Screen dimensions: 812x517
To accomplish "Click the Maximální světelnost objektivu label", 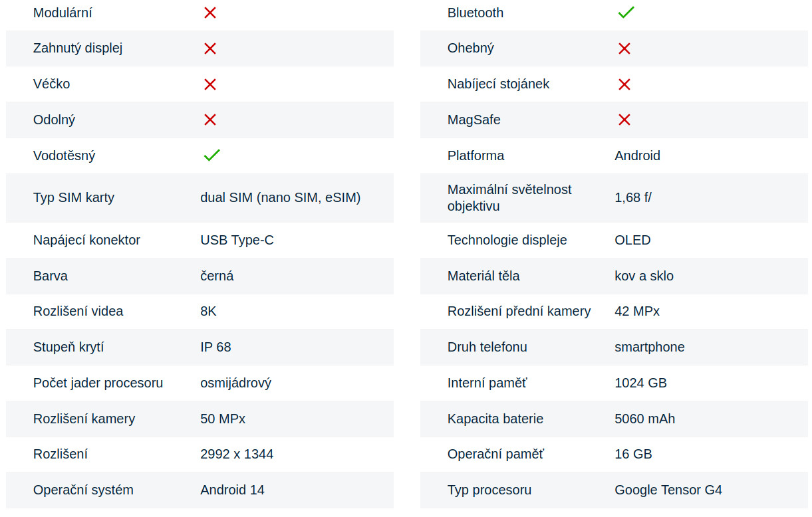I will tap(509, 197).
